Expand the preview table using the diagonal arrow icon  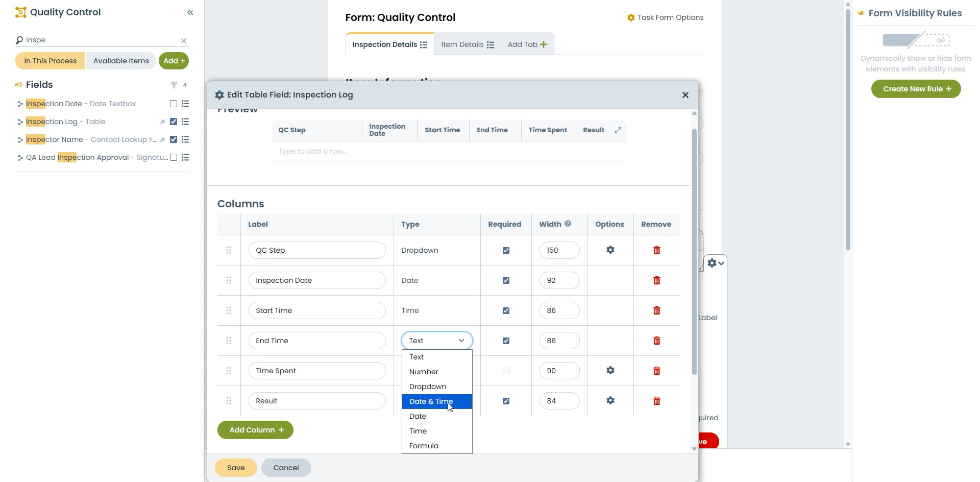point(618,130)
